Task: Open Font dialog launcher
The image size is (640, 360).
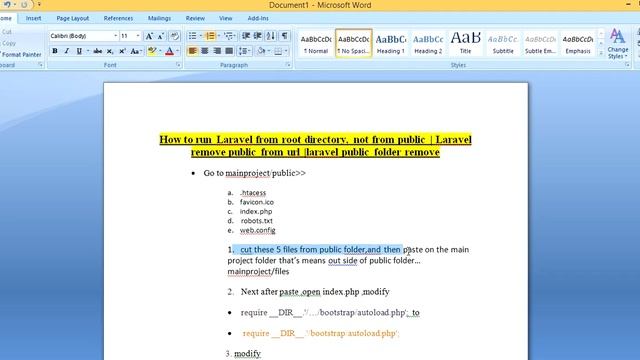Action: [x=178, y=65]
